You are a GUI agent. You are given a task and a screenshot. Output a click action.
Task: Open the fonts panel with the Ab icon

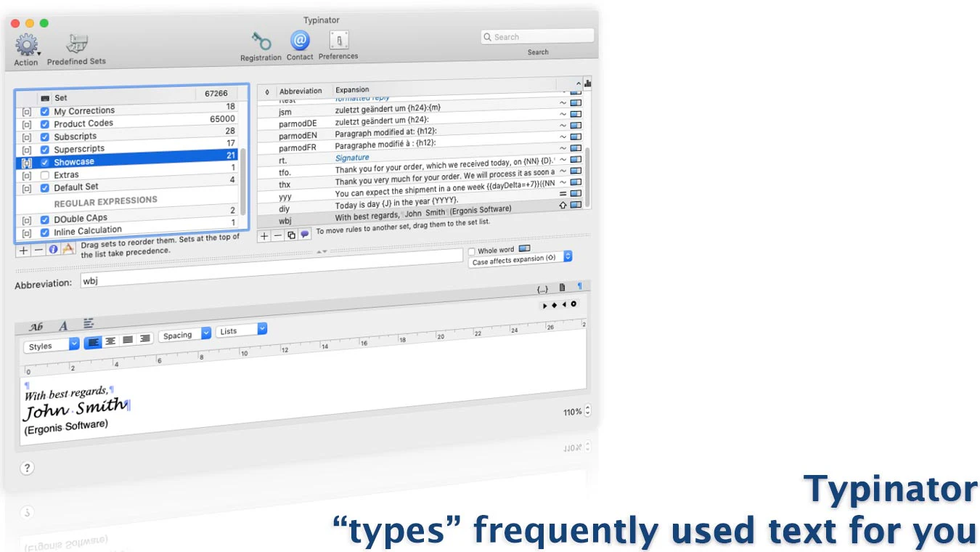point(36,327)
